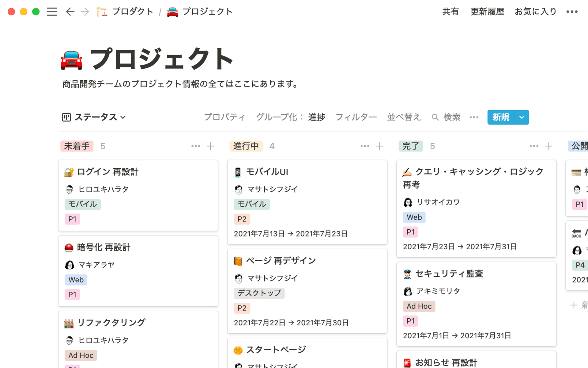Open the 並べ替え sort settings
The height and width of the screenshot is (368, 588).
pos(404,117)
